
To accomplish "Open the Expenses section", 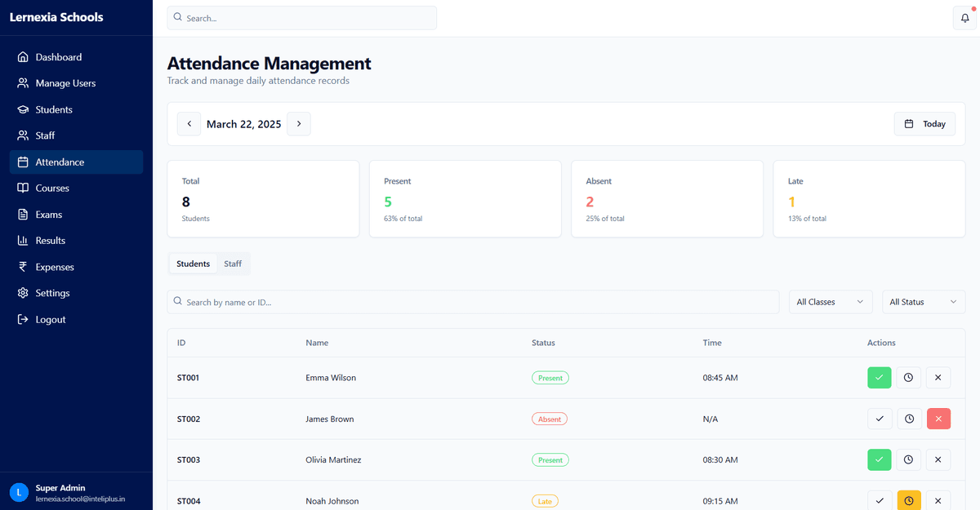I will click(x=55, y=267).
